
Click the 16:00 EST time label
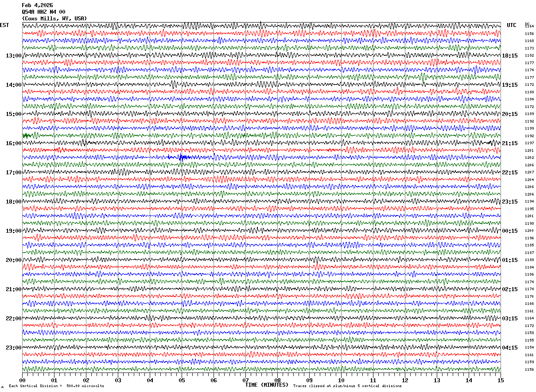14,143
